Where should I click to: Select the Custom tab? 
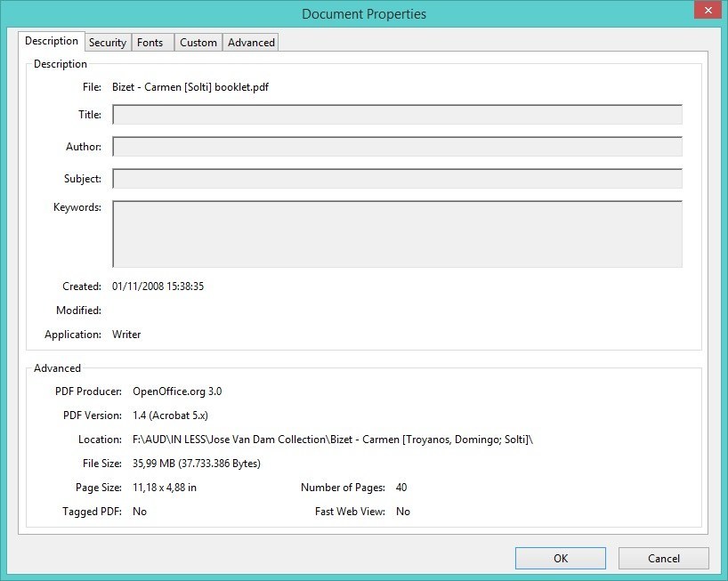198,42
